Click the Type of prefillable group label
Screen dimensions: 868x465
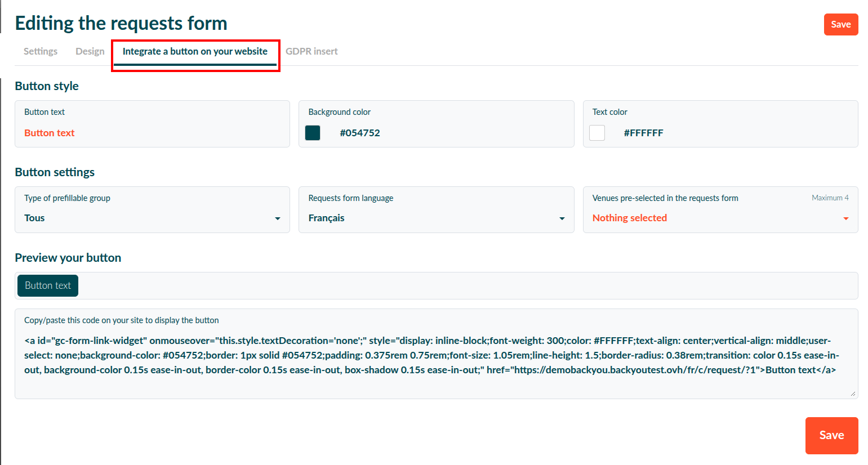click(67, 198)
